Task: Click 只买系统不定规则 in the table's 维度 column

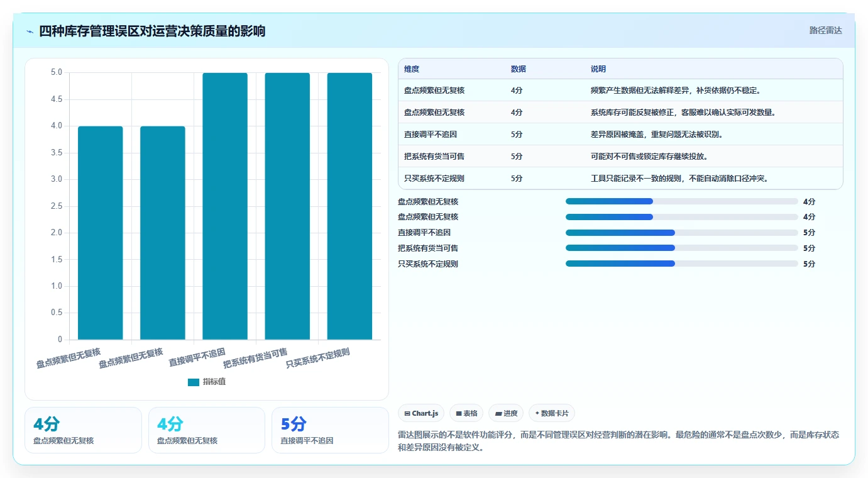Action: click(434, 179)
